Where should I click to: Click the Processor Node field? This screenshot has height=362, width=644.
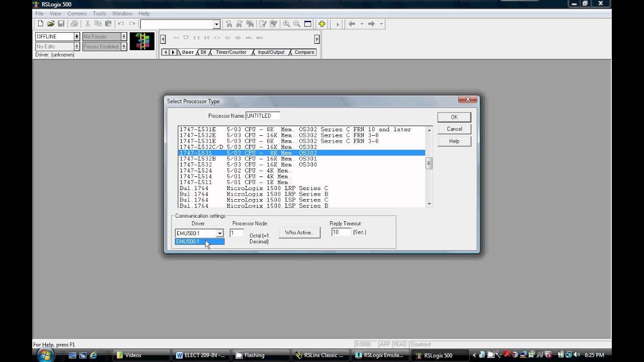[x=237, y=233]
